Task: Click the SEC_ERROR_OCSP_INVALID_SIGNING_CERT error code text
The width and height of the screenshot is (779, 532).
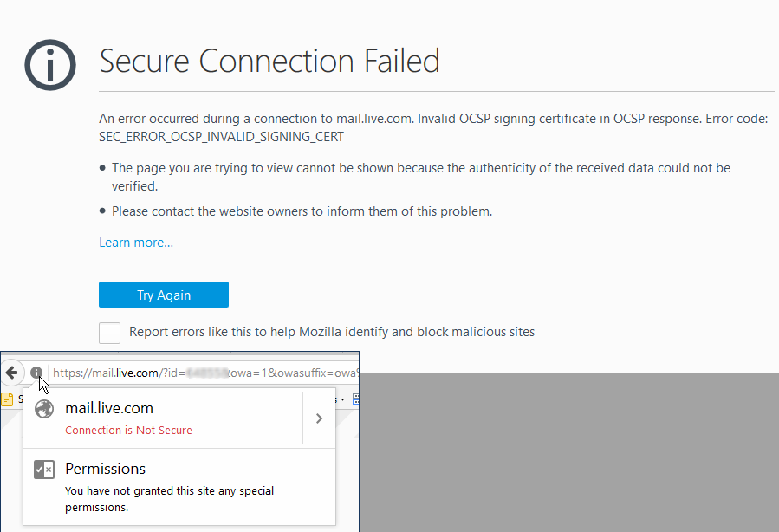Action: point(221,137)
